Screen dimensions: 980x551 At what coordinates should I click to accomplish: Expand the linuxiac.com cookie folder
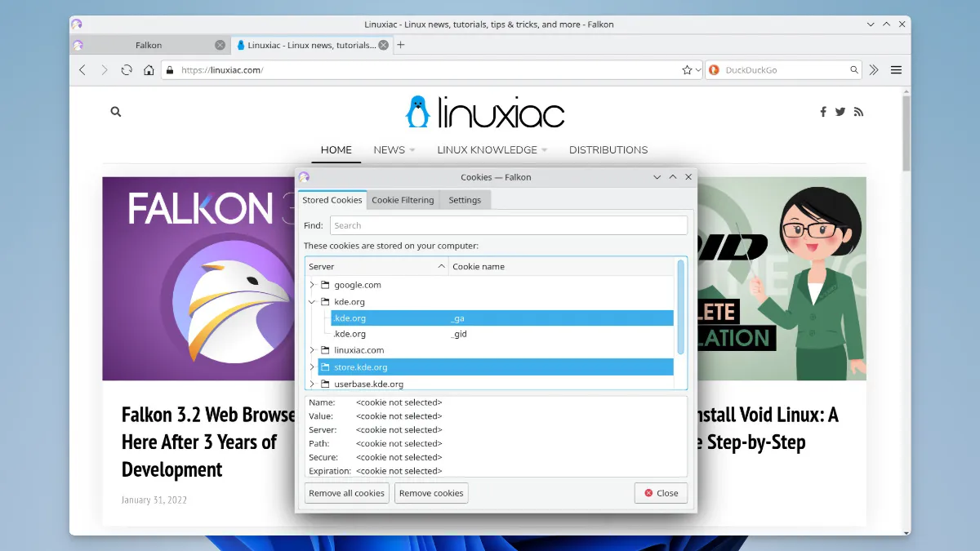(x=312, y=350)
